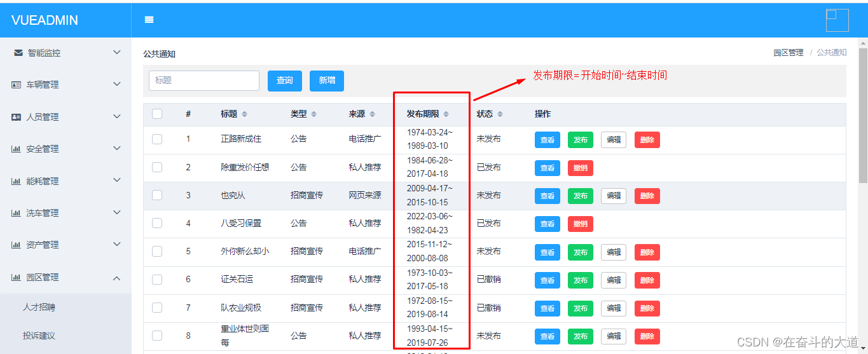
Task: Open the 人才招聘 submenu item
Action: 39,307
